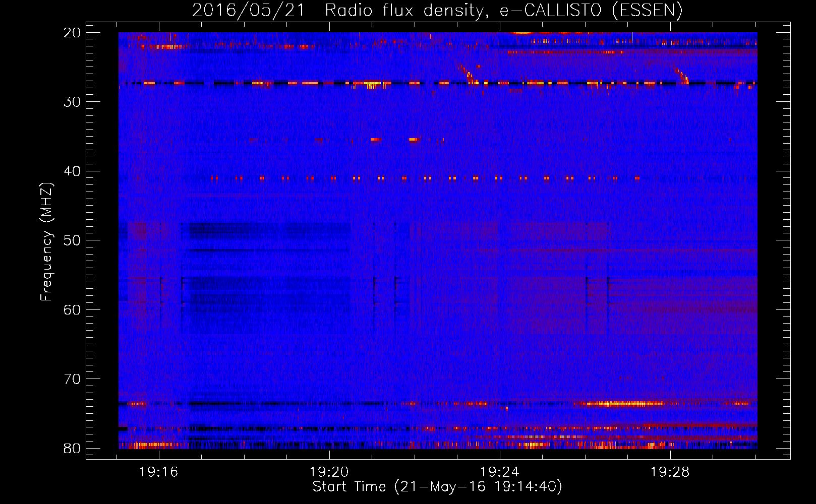
Task: Select the 50 frequency tick label
Action: [72, 240]
